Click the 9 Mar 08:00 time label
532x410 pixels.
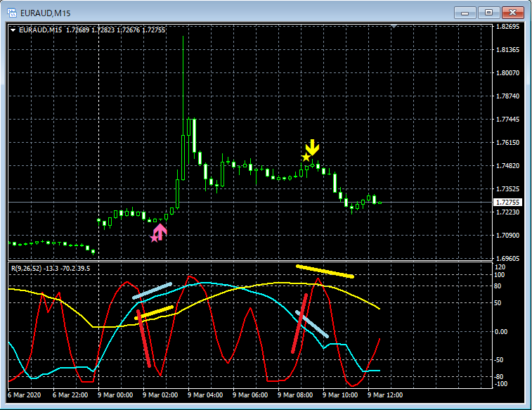(295, 395)
